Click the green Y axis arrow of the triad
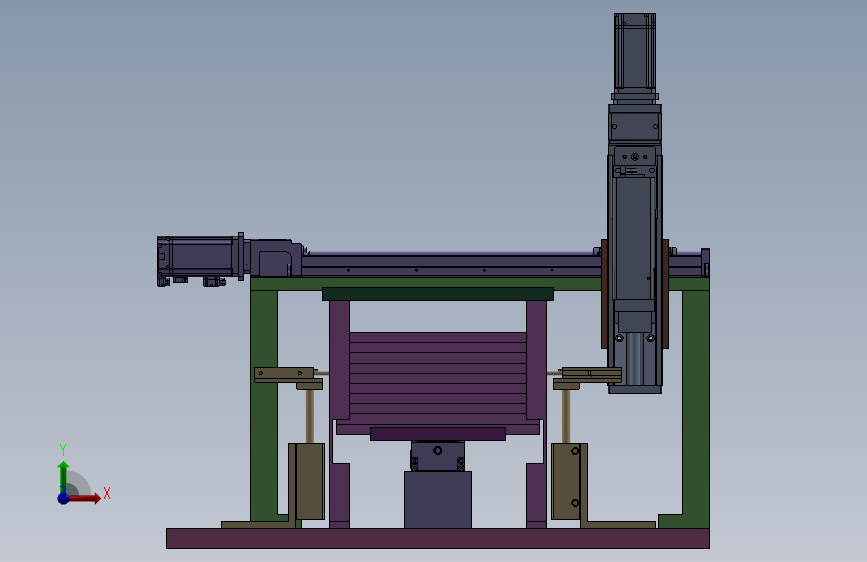 tap(63, 477)
